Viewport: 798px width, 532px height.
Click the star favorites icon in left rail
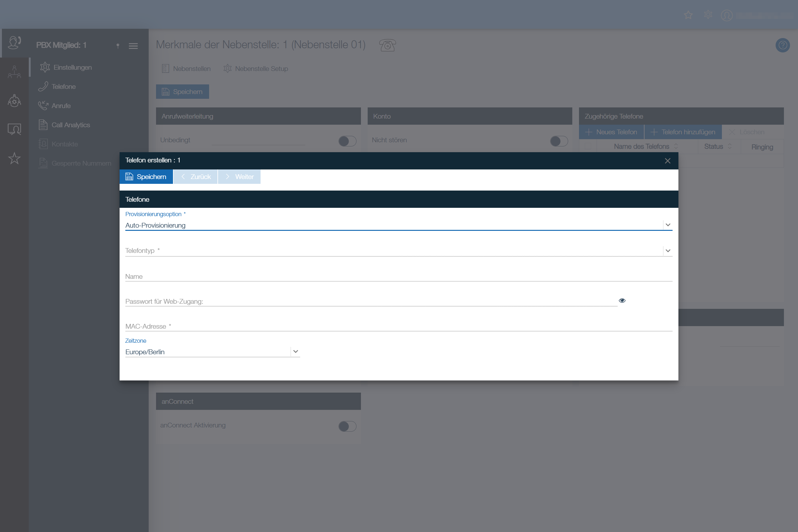(x=14, y=159)
